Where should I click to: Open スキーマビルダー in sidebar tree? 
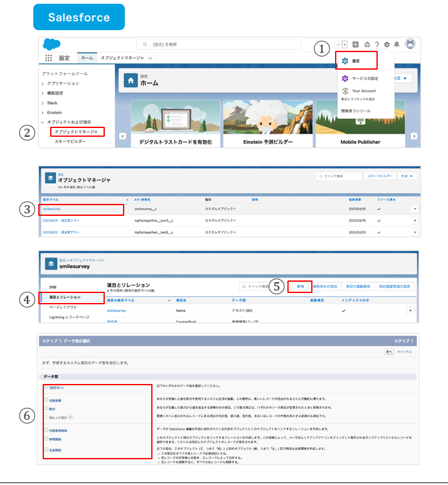[70, 141]
